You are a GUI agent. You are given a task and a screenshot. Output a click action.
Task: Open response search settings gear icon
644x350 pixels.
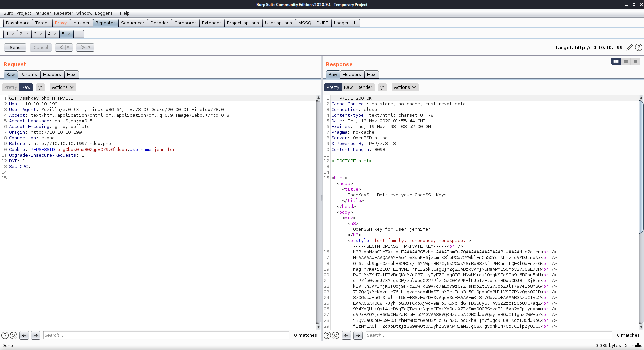[x=336, y=335]
